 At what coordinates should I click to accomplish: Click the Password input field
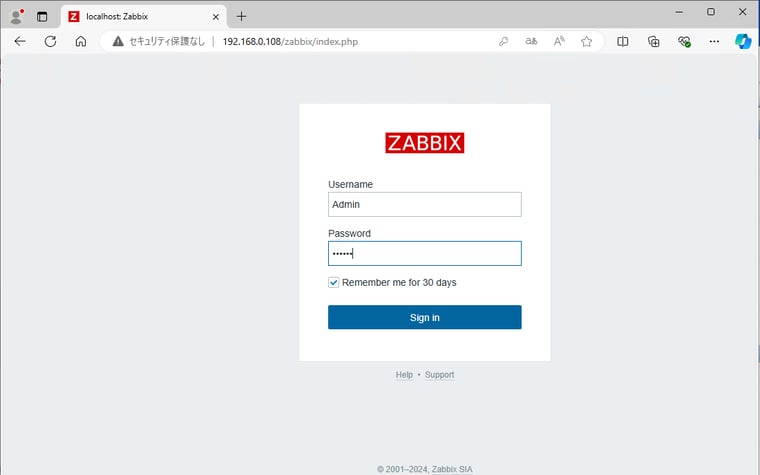click(x=425, y=253)
